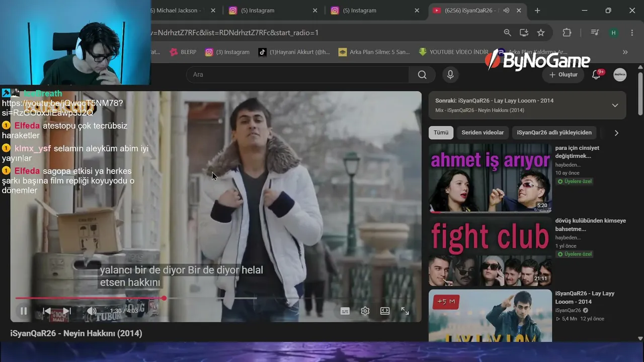
Task: Bookmark this page with the star
Action: pos(541,33)
